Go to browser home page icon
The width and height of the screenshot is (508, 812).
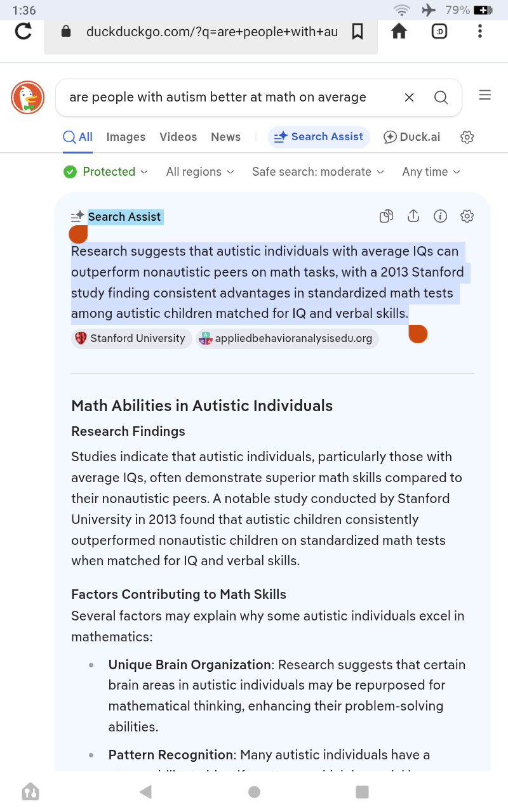tap(399, 31)
